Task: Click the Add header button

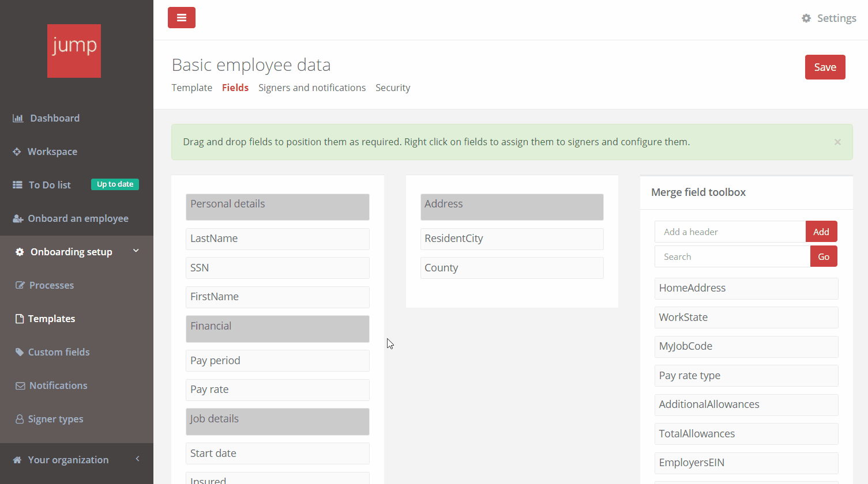Action: point(821,232)
